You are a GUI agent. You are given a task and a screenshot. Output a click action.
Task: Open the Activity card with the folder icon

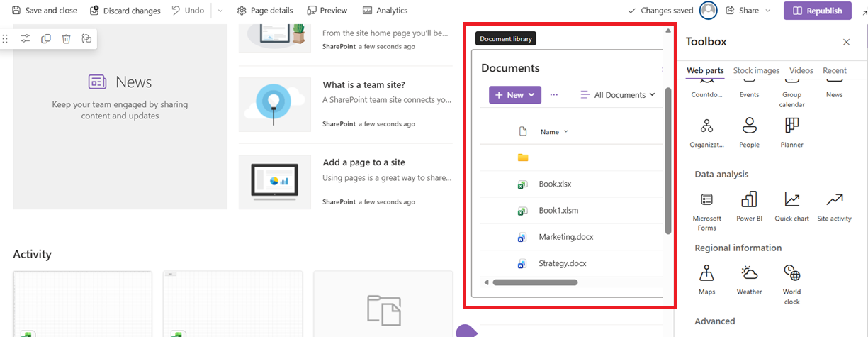383,304
